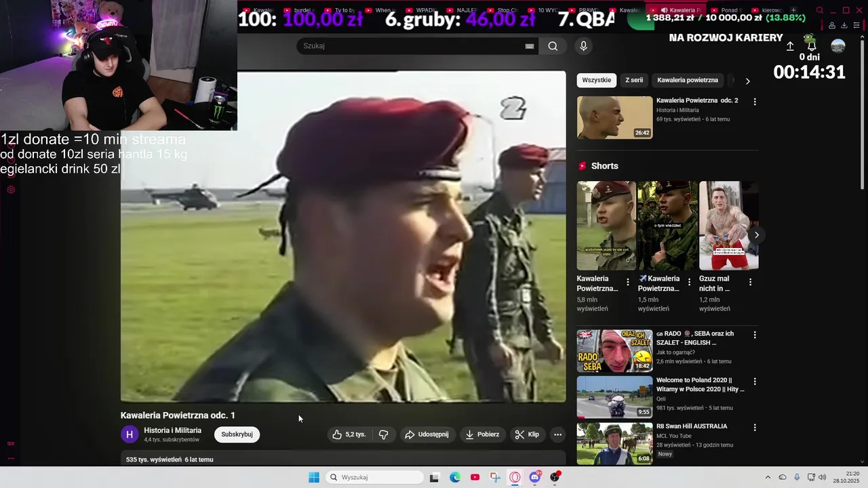Open Welcome to Poland 2020 title link
The image size is (868, 488).
click(x=701, y=384)
